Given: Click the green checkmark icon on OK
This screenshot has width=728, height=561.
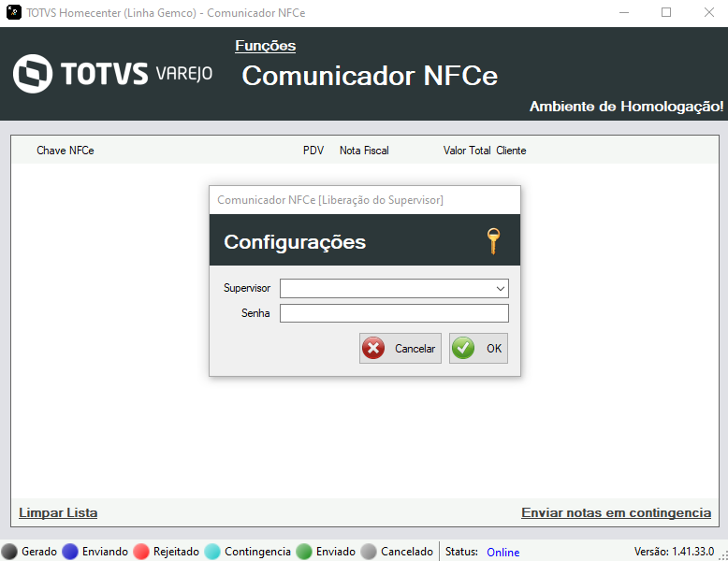Looking at the screenshot, I should coord(463,348).
